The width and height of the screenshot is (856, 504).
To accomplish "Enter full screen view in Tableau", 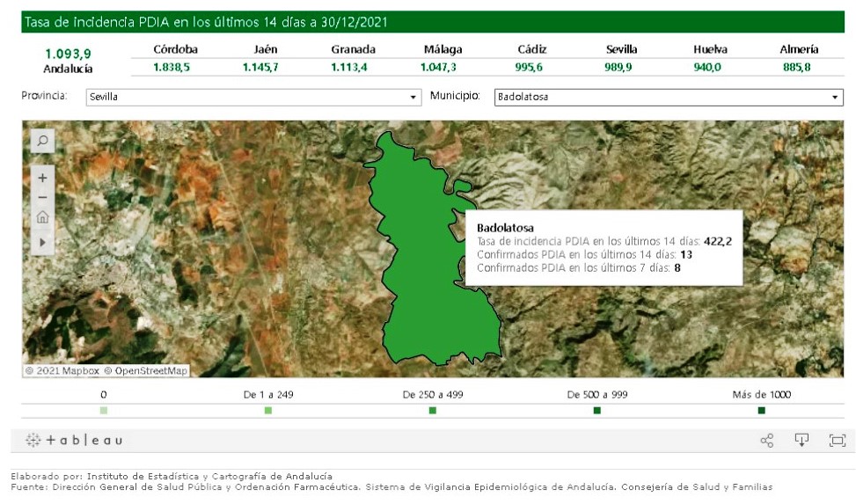I will pyautogui.click(x=837, y=441).
